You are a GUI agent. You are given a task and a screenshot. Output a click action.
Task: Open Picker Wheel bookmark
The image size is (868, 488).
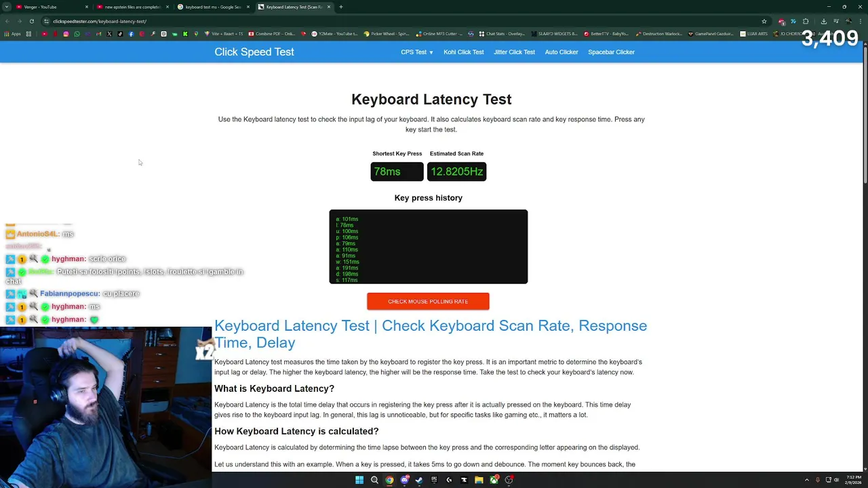pyautogui.click(x=387, y=34)
